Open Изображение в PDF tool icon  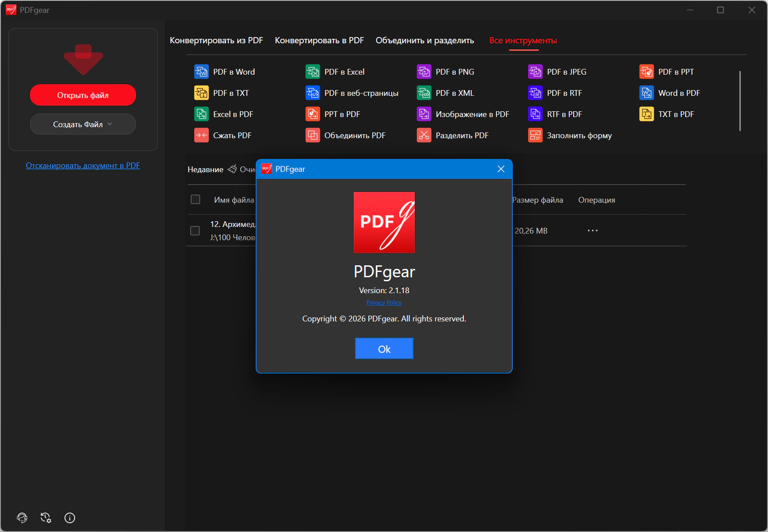point(424,114)
